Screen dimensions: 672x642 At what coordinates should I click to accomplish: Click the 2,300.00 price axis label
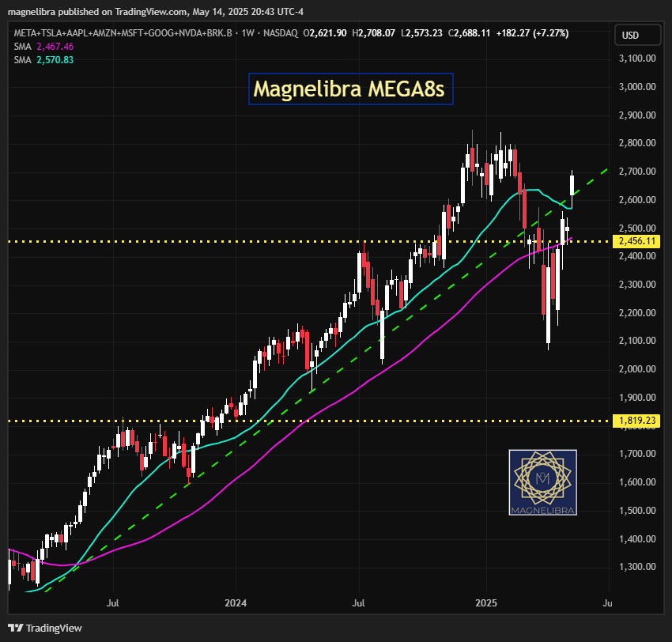[637, 284]
